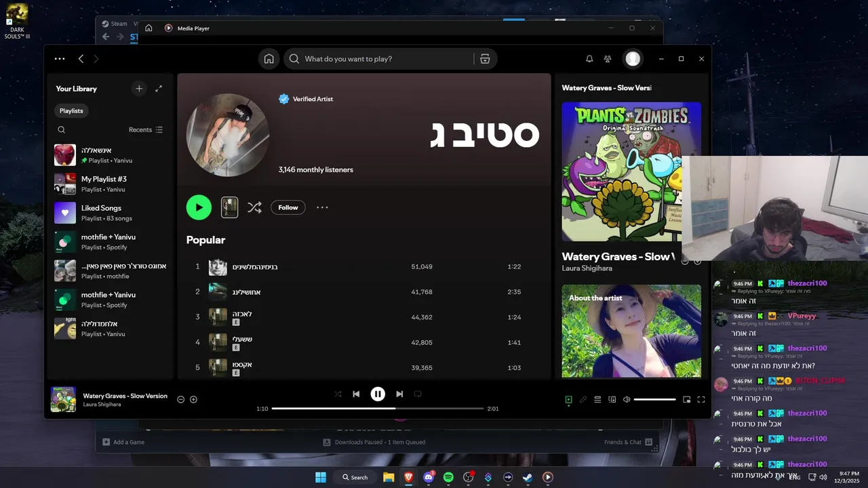The height and width of the screenshot is (488, 868).
Task: Click the Verified Artist badge
Action: (x=306, y=99)
